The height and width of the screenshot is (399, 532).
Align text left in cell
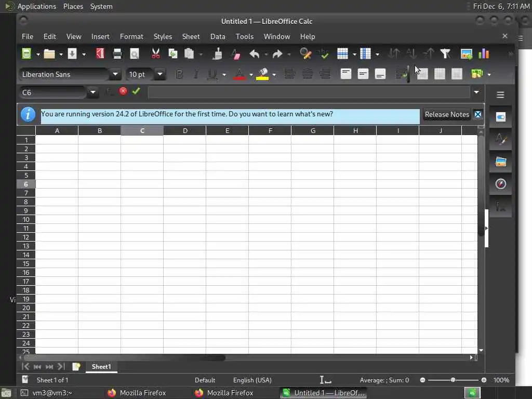[x=290, y=74]
